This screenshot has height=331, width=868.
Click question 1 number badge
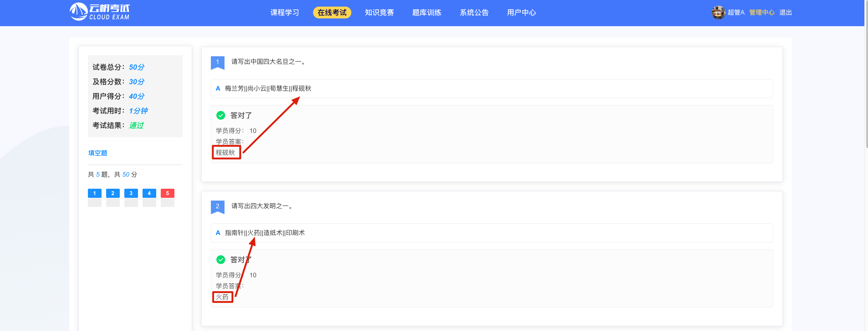pos(218,63)
